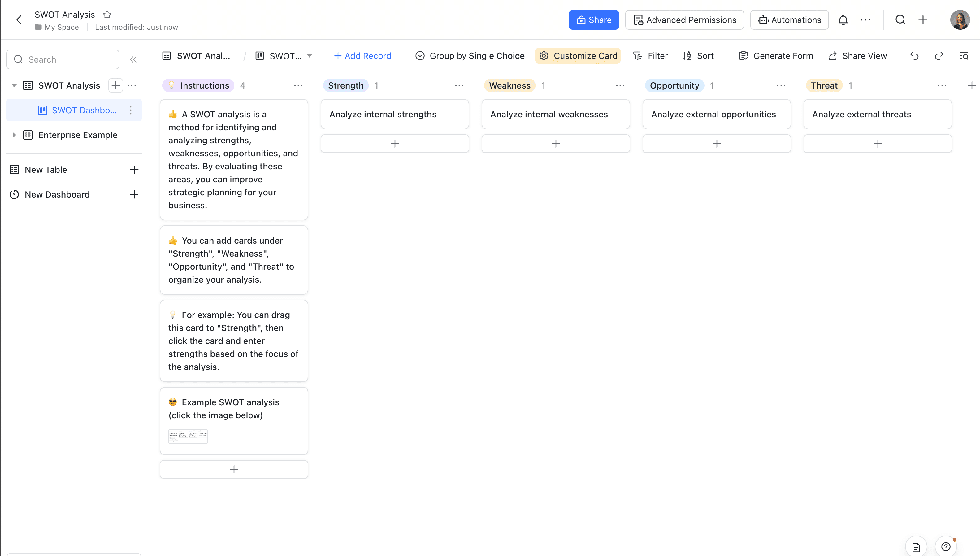Open the help question mark icon
980x556 pixels.
[x=945, y=546]
